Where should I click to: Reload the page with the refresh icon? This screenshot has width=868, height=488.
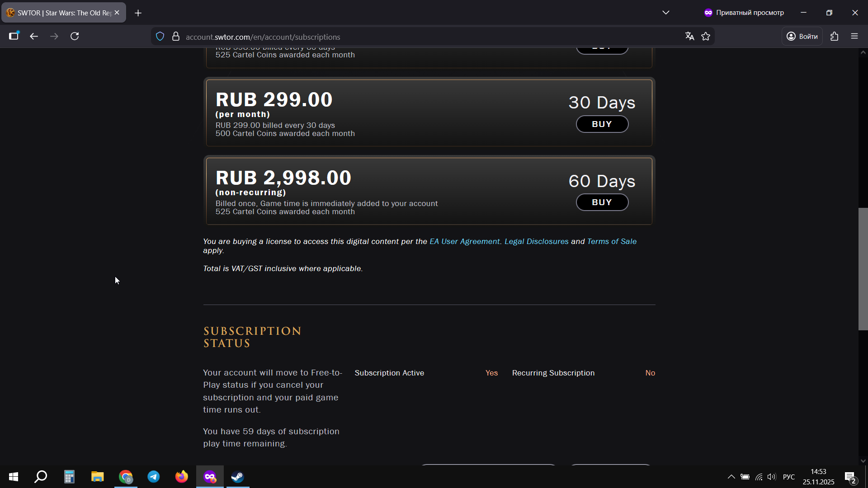coord(75,36)
